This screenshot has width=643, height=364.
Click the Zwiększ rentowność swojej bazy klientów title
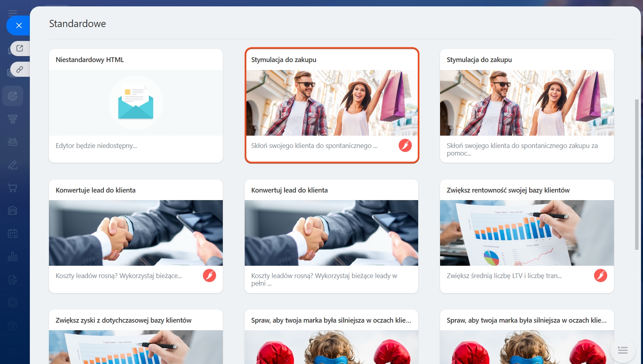pos(508,190)
